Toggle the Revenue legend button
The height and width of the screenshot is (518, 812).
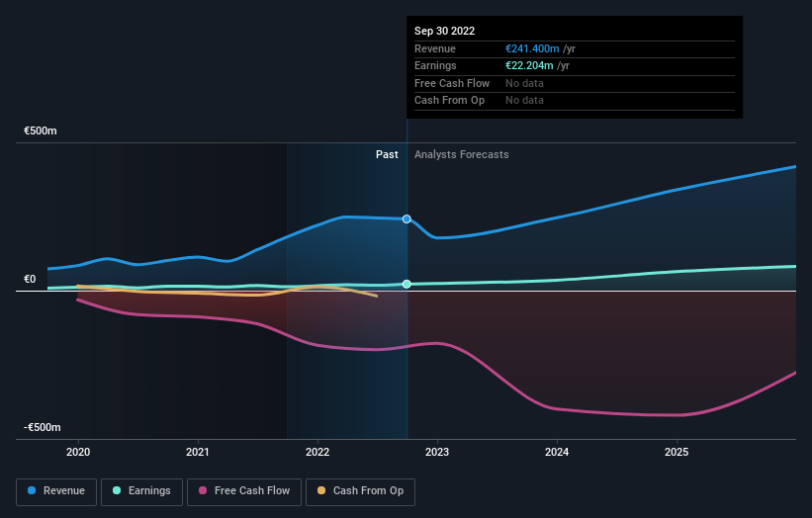pos(56,491)
